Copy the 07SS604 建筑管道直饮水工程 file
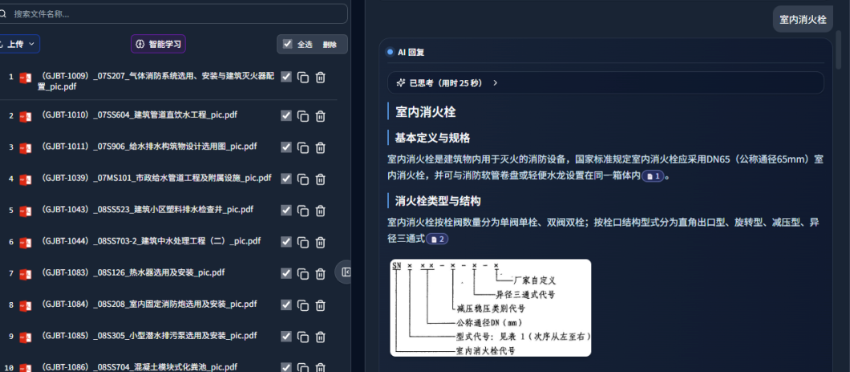Image resolution: width=850 pixels, height=372 pixels. pyautogui.click(x=304, y=116)
